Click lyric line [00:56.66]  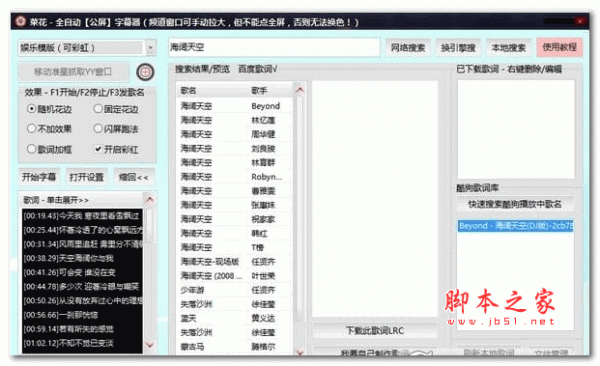point(82,315)
